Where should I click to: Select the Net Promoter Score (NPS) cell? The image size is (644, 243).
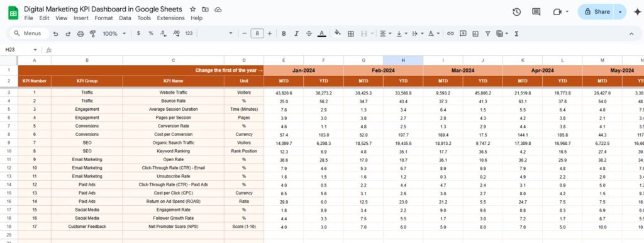tap(174, 226)
